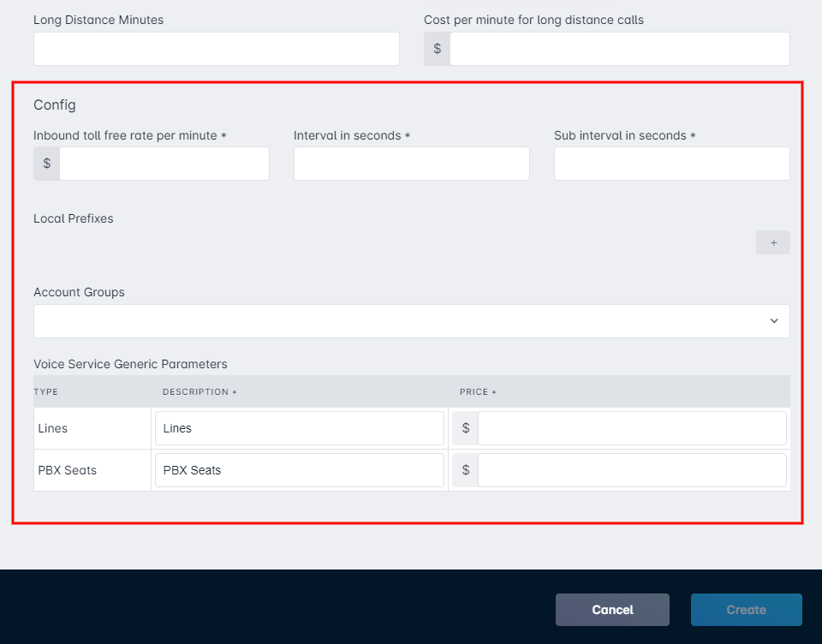Click the Lines price field
Screen dimensions: 822x644
point(632,428)
